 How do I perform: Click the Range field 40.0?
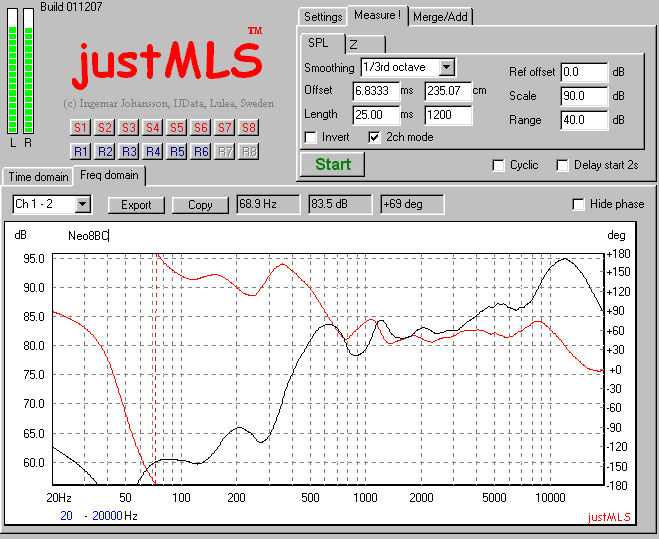point(584,120)
